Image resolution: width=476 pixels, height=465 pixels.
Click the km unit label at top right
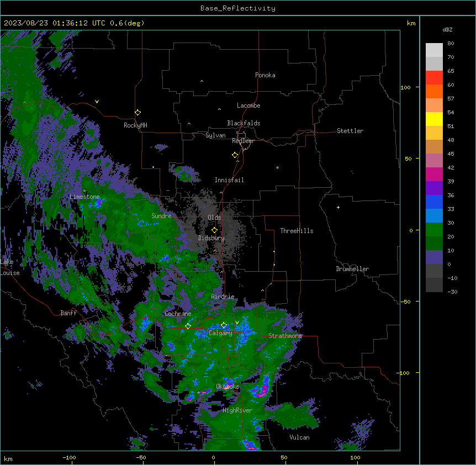click(x=411, y=23)
